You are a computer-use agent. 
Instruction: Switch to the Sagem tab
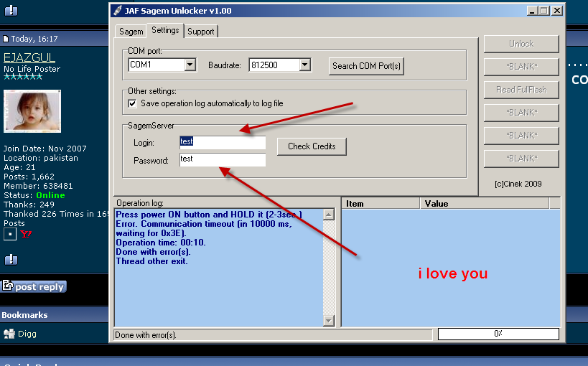pos(131,32)
